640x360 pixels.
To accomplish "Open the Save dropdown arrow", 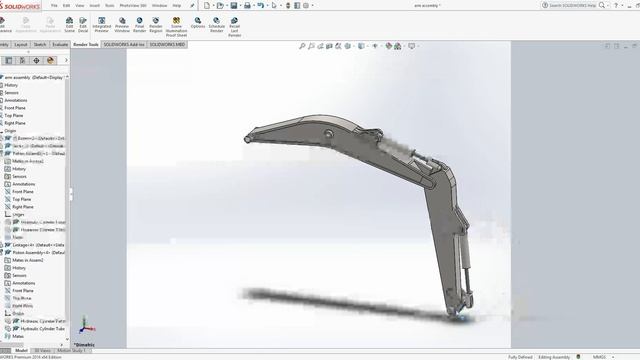I will 240,5.
